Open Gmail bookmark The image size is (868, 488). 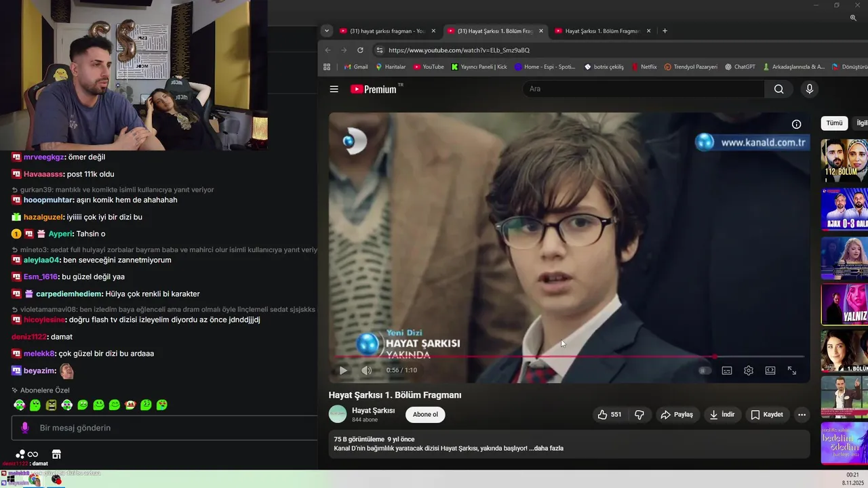[356, 67]
